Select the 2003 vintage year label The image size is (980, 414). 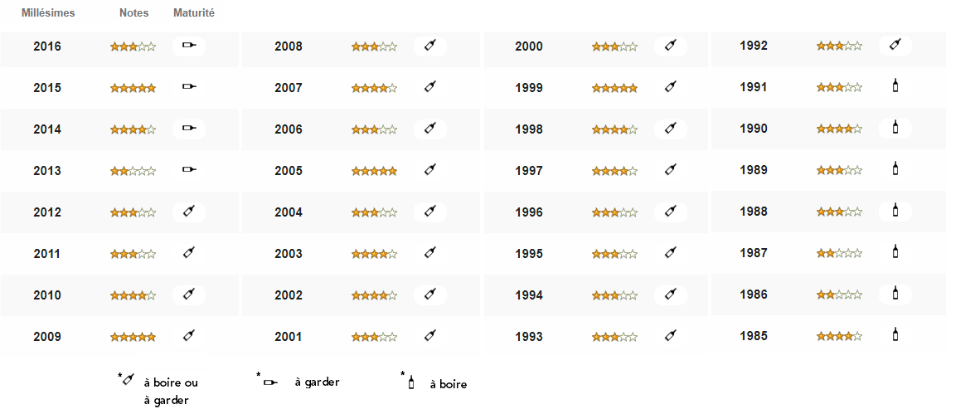[289, 254]
